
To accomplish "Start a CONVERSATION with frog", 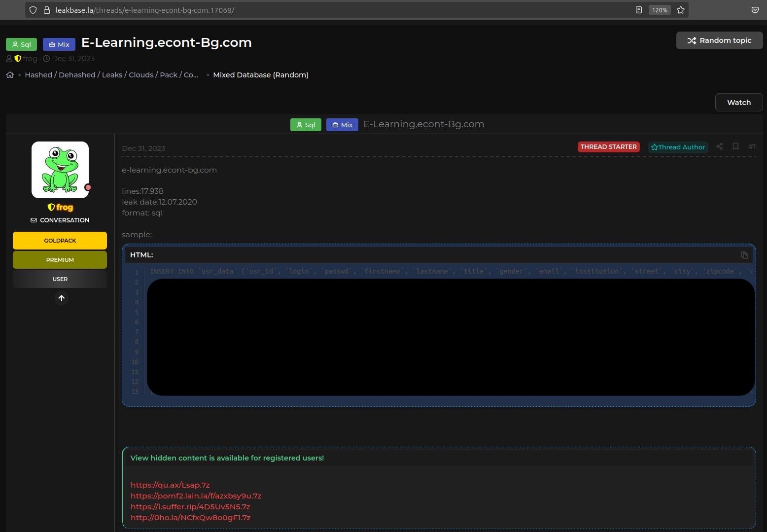I will pos(60,220).
